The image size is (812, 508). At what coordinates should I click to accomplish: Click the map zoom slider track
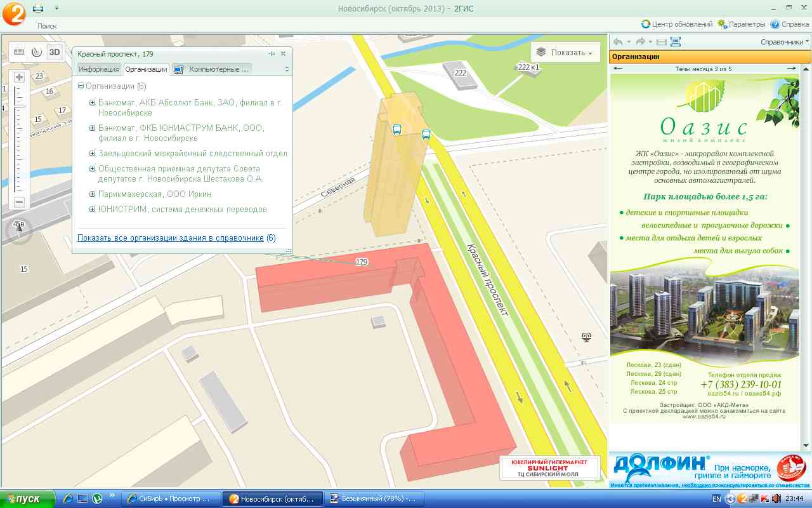point(19,140)
